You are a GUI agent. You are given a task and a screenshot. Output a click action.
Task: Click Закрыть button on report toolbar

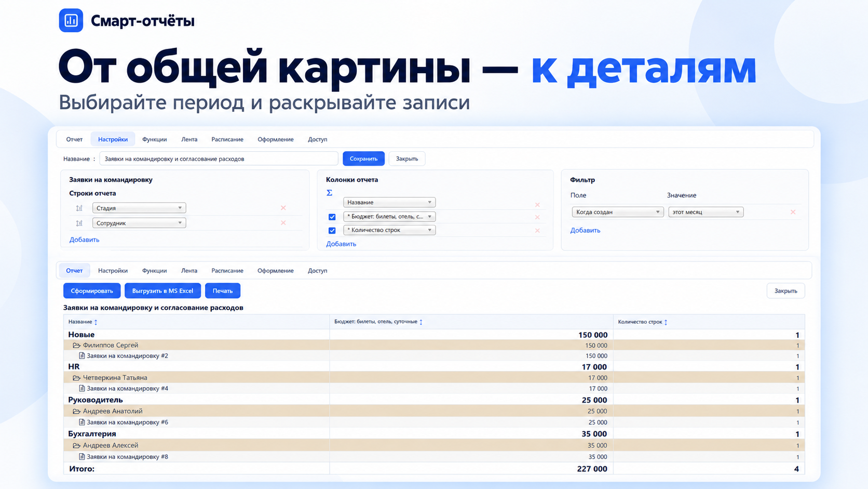tap(786, 291)
